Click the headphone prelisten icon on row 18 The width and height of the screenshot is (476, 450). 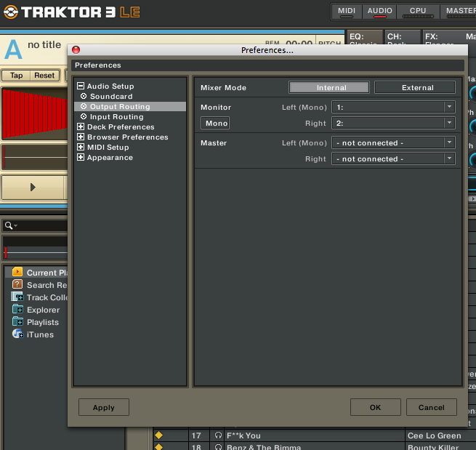point(218,447)
